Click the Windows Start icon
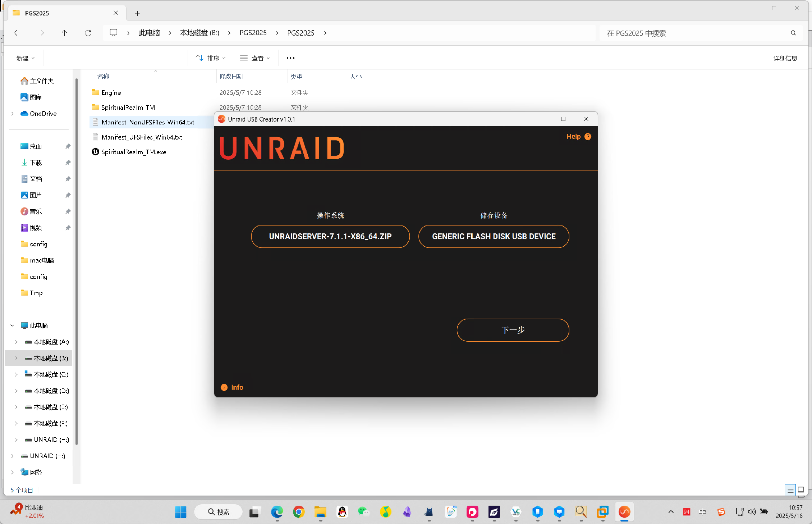Image resolution: width=812 pixels, height=524 pixels. (180, 511)
